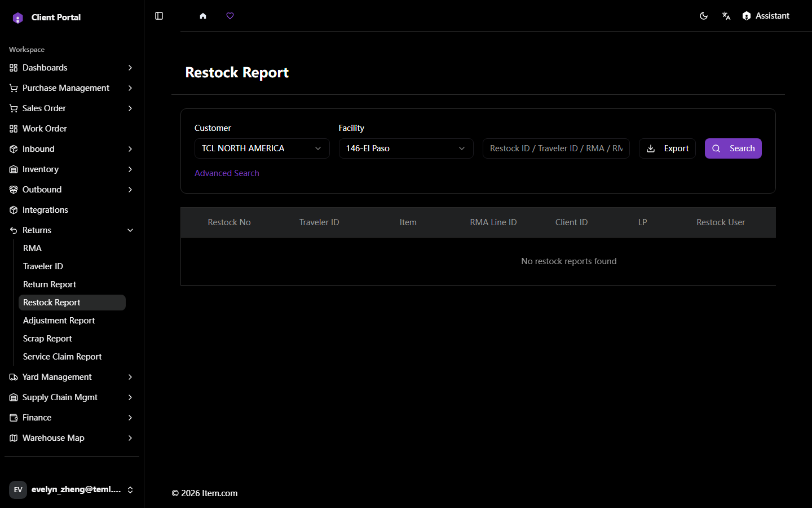812x508 pixels.
Task: Open the Advanced Search link
Action: 227,173
